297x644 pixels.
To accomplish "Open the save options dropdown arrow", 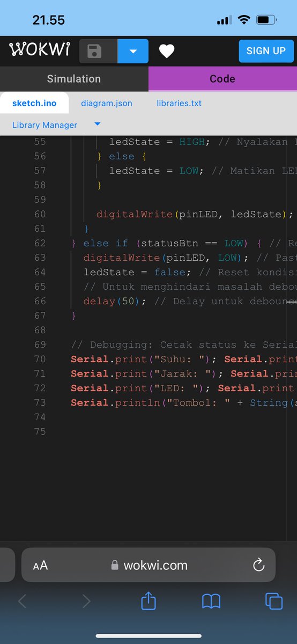I will [133, 52].
